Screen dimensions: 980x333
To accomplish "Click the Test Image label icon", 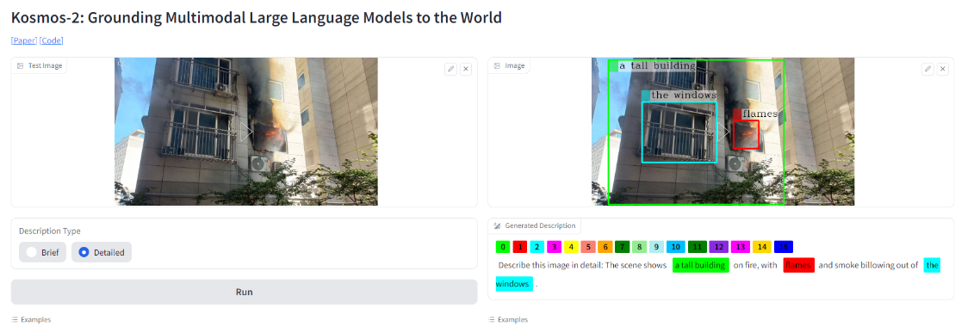I will (20, 65).
